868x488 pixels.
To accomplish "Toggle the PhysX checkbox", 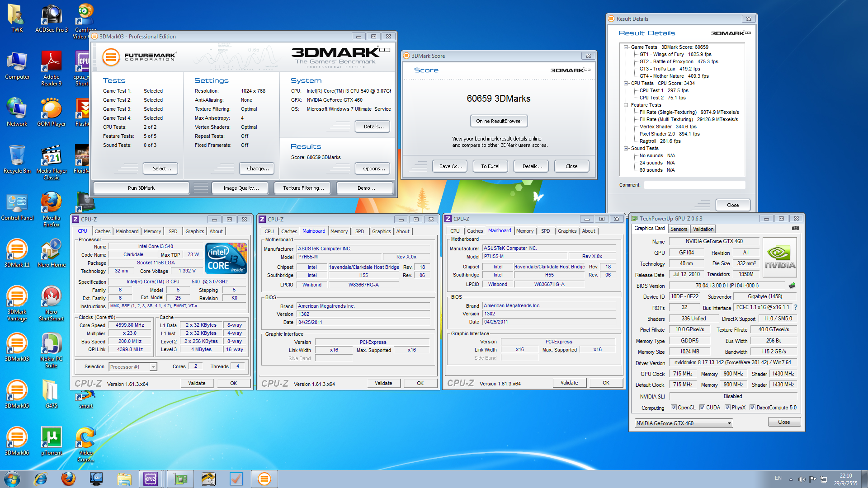I will click(x=727, y=408).
